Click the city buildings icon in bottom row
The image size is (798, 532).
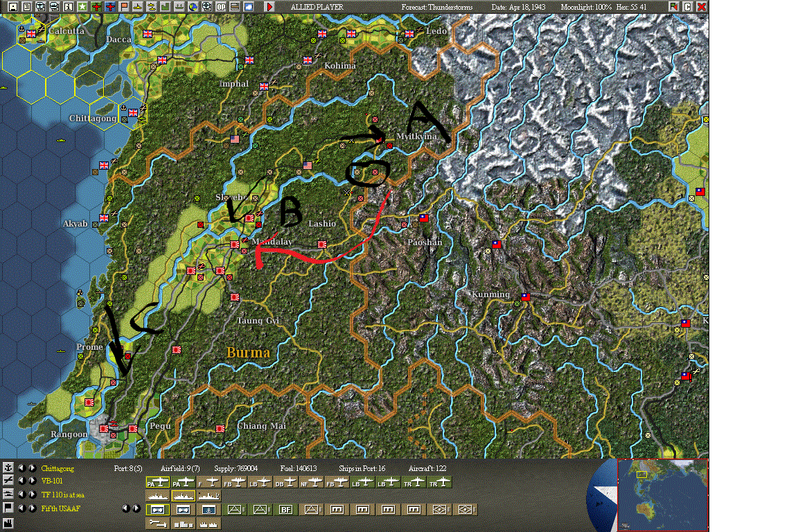pyautogui.click(x=183, y=524)
